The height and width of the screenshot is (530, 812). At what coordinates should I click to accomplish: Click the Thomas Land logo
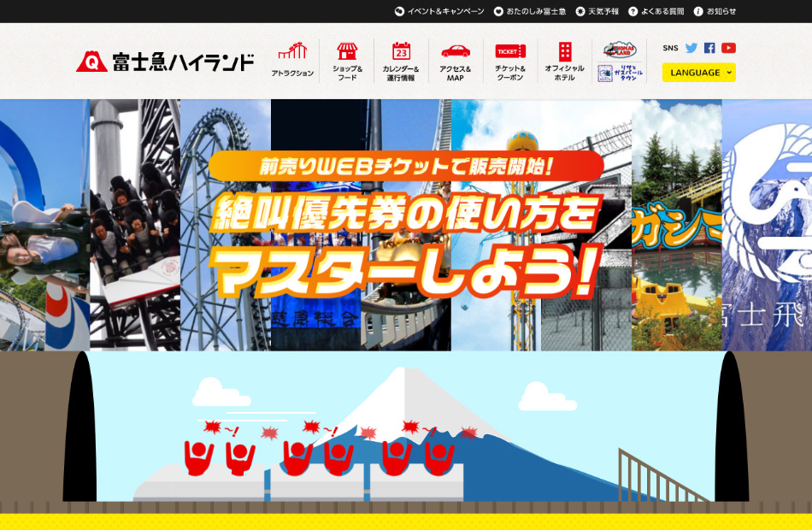click(x=620, y=50)
